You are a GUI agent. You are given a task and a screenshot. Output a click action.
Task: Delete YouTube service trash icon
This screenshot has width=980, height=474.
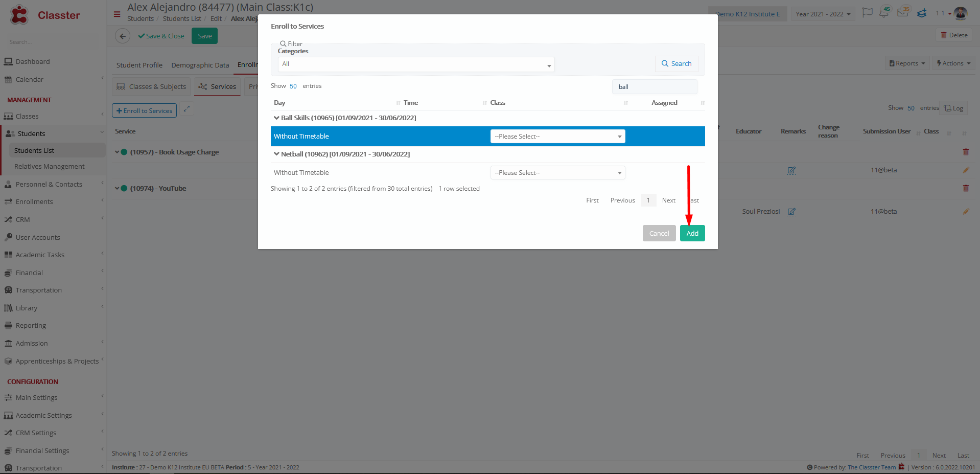pyautogui.click(x=966, y=188)
